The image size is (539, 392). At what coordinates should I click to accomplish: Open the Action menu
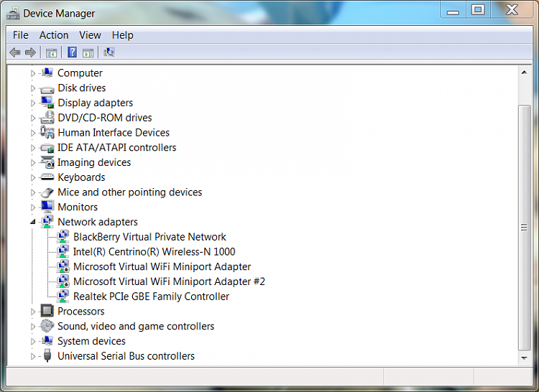point(54,35)
